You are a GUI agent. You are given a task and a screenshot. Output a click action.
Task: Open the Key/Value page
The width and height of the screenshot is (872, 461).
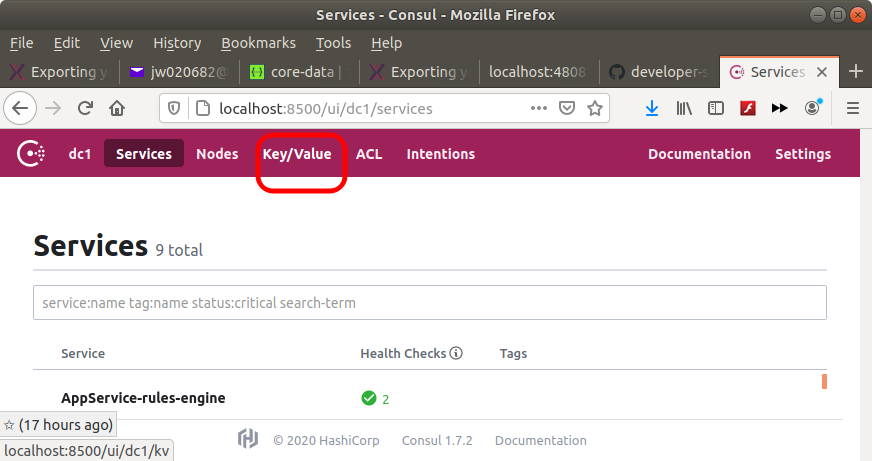[297, 154]
